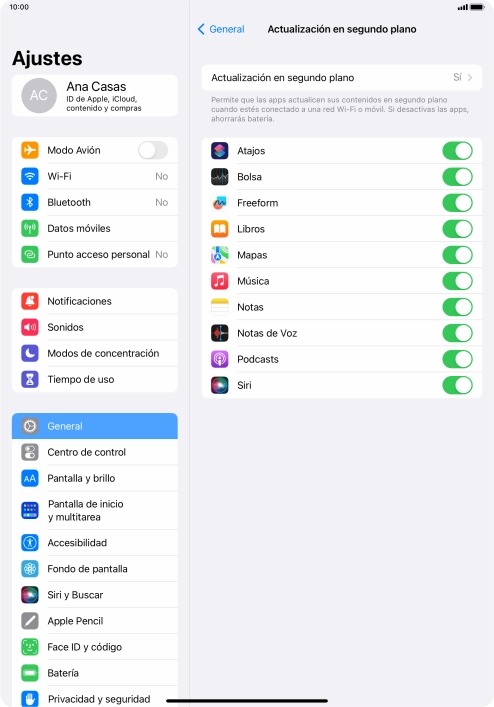The image size is (494, 707).
Task: Open Bluetooth settings via its icon
Action: (30, 202)
